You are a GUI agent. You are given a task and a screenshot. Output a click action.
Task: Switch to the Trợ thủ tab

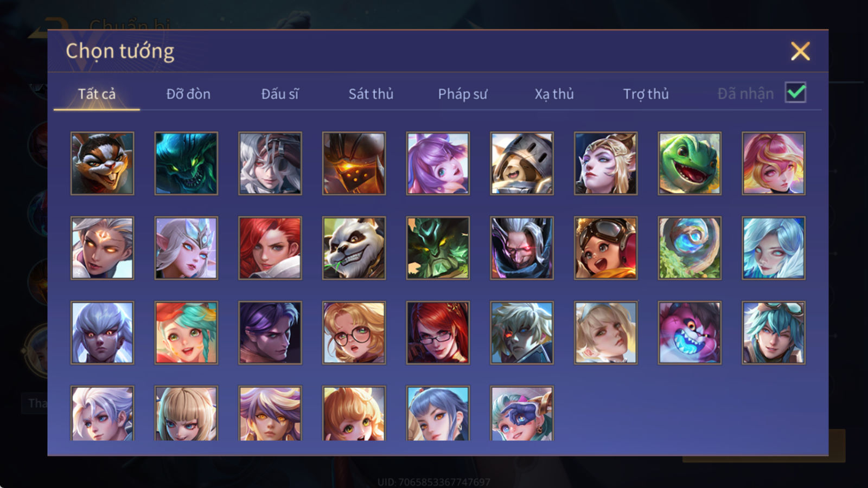pyautogui.click(x=646, y=94)
